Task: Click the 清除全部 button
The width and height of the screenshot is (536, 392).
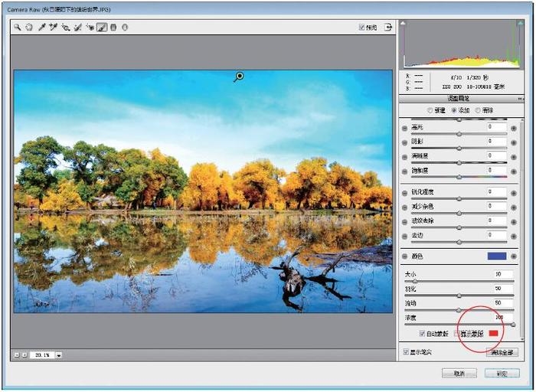Action: click(x=502, y=352)
